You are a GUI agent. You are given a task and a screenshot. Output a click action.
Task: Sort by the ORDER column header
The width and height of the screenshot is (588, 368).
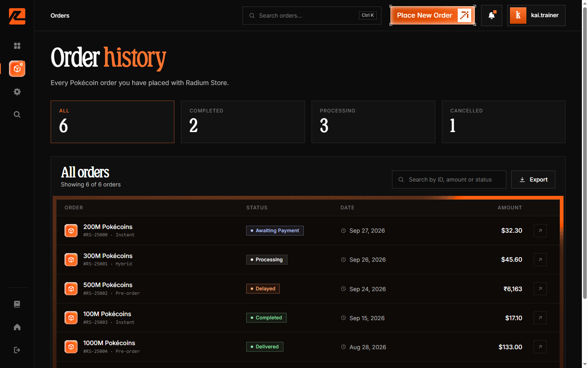pyautogui.click(x=74, y=208)
